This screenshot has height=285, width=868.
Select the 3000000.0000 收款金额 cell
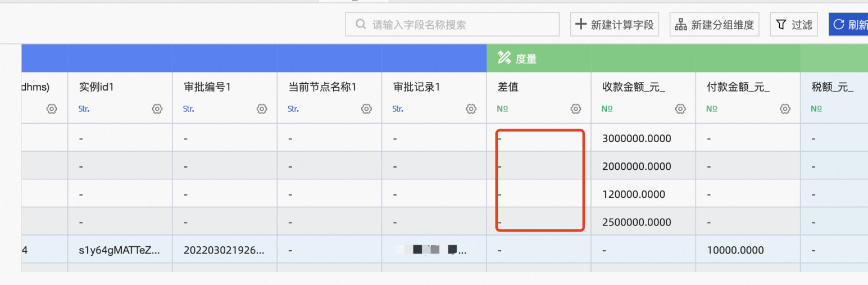pyautogui.click(x=637, y=138)
